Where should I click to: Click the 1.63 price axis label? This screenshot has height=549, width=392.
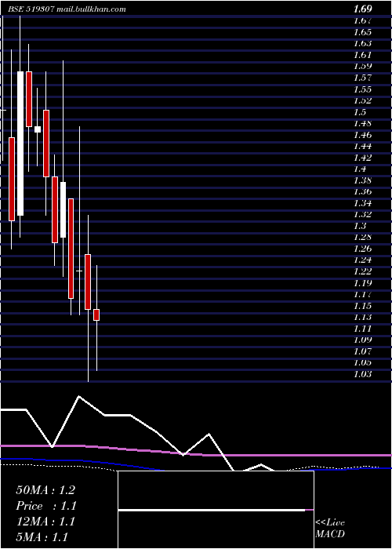(x=362, y=43)
